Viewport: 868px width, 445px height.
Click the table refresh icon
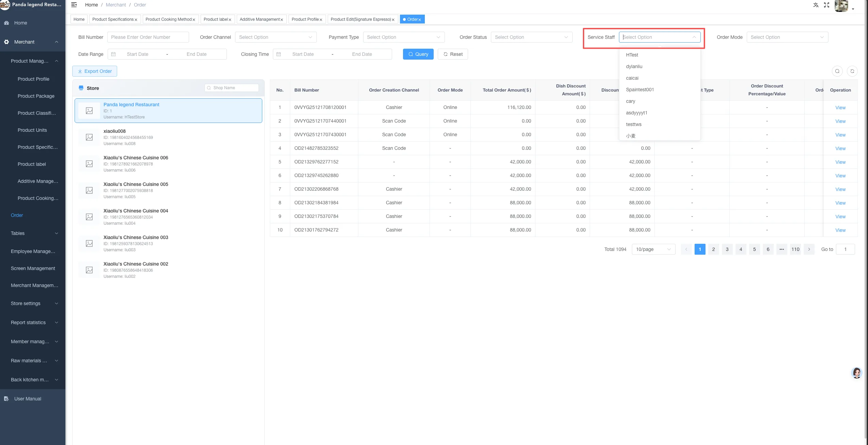pos(852,71)
